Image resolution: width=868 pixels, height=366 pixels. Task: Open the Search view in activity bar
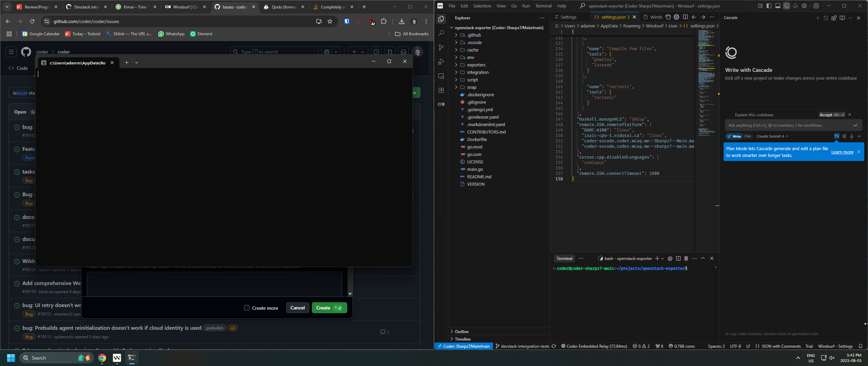tap(441, 33)
